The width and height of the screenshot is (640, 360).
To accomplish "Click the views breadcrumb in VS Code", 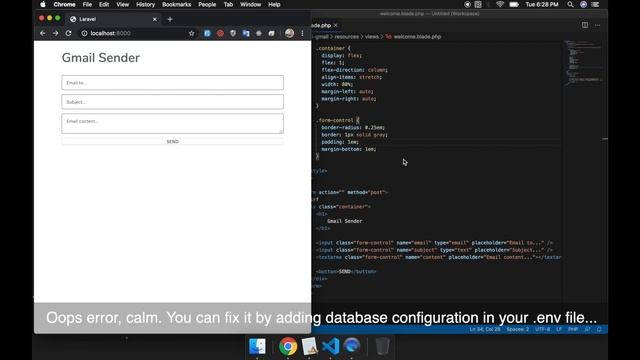I will (371, 36).
